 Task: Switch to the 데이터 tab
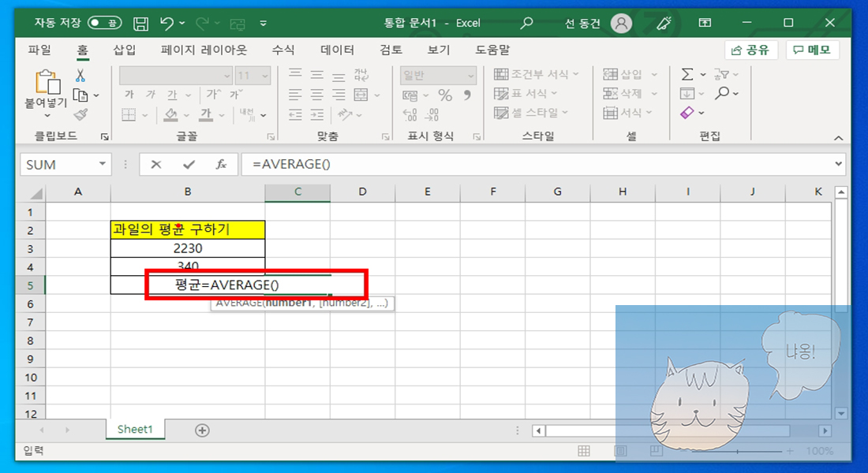(337, 50)
